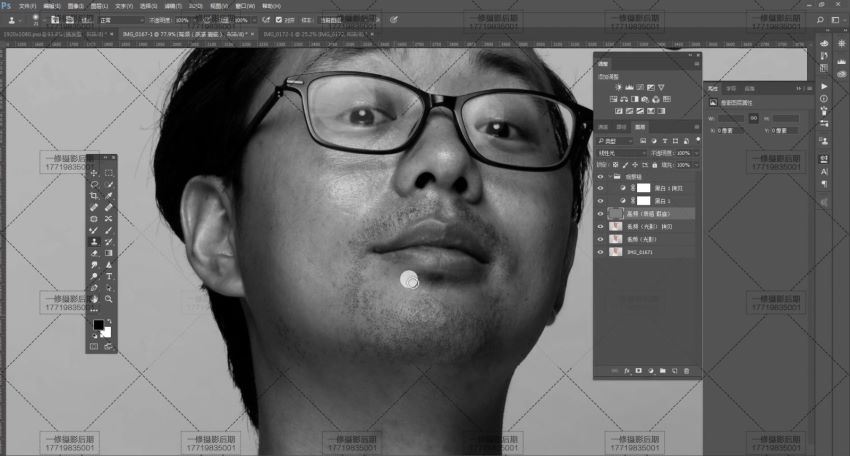The width and height of the screenshot is (850, 456).
Task: Click the background color swatch
Action: tap(107, 332)
